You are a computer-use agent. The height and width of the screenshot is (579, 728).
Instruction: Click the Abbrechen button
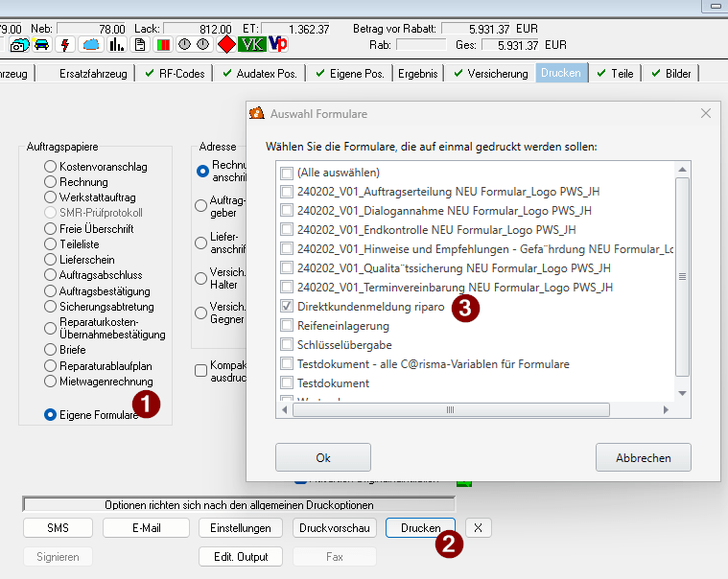tap(643, 457)
